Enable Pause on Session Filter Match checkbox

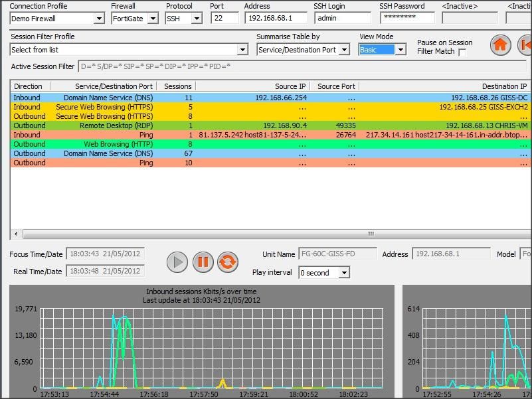pyautogui.click(x=462, y=52)
